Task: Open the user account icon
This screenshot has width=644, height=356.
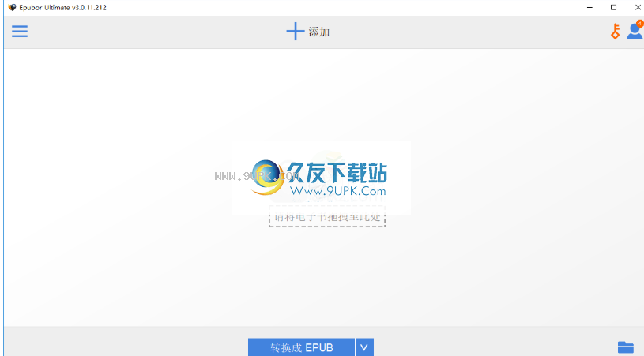Action: [635, 30]
